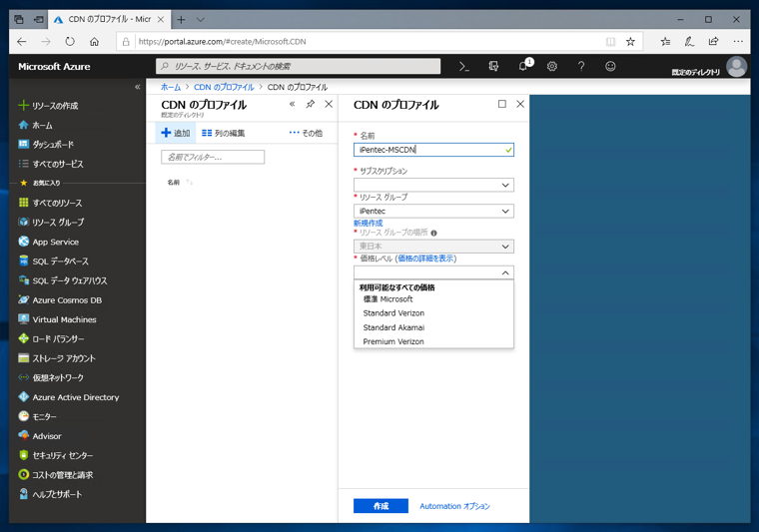Open その他 more options menu
759x532 pixels.
tap(306, 133)
